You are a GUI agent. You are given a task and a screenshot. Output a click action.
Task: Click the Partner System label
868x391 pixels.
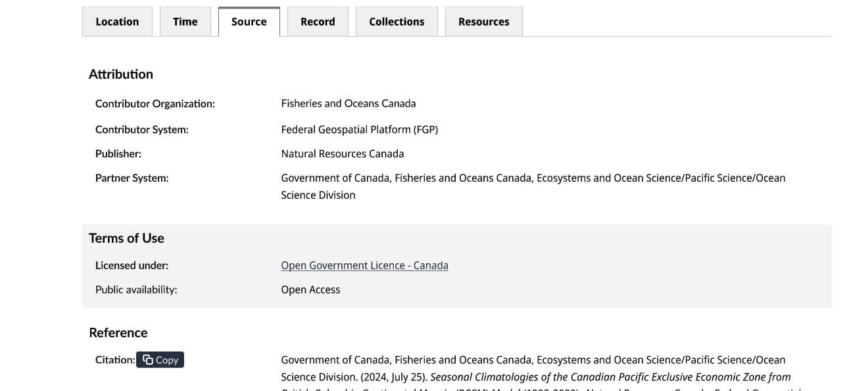(x=132, y=178)
